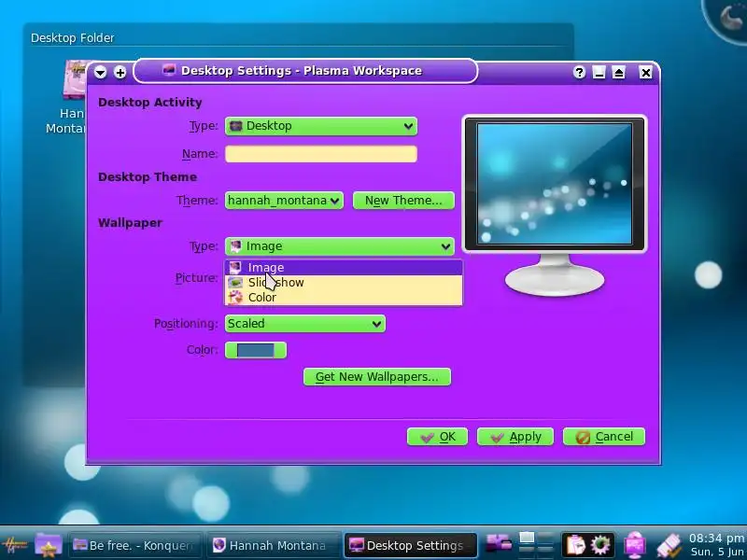Dismiss the dialog with Cancel
The image size is (747, 560).
point(603,437)
